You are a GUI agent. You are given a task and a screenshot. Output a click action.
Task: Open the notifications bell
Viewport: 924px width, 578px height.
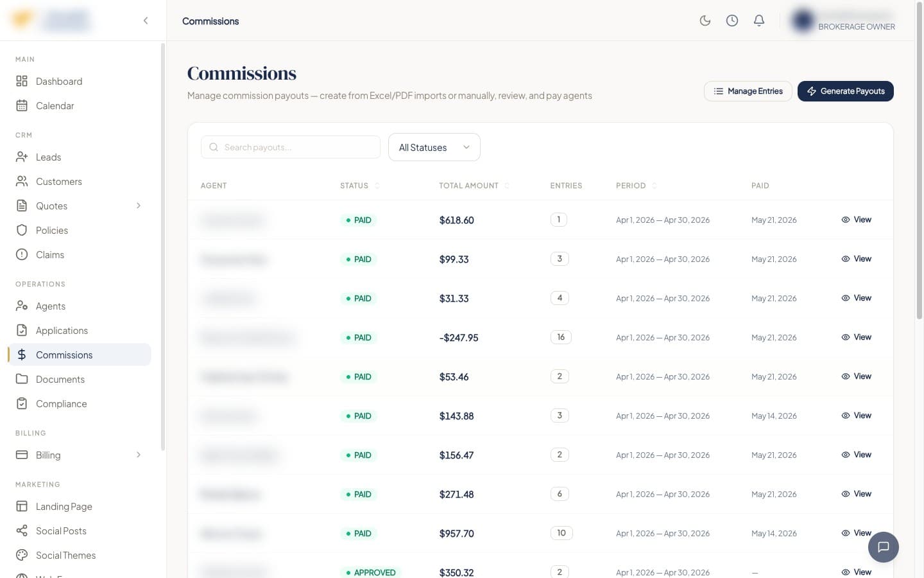[759, 21]
